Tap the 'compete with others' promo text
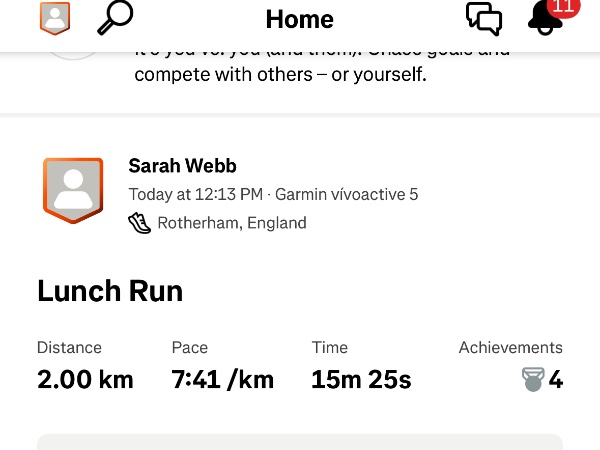Screen dimensions: 600x450 click(280, 74)
